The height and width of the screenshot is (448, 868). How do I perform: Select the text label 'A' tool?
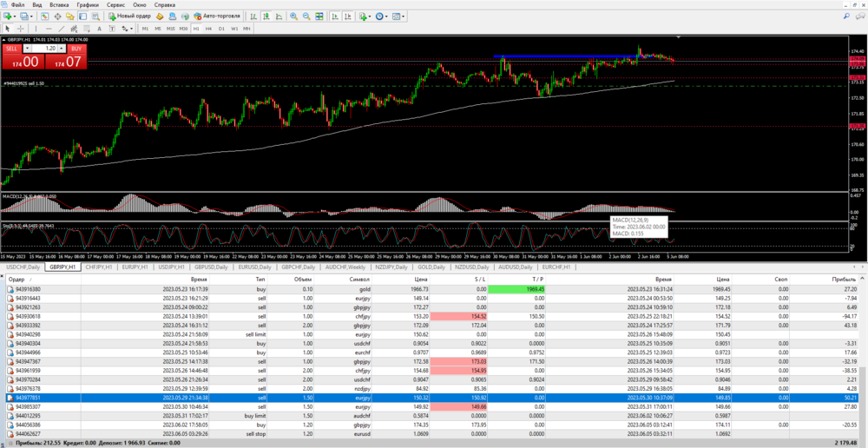99,29
